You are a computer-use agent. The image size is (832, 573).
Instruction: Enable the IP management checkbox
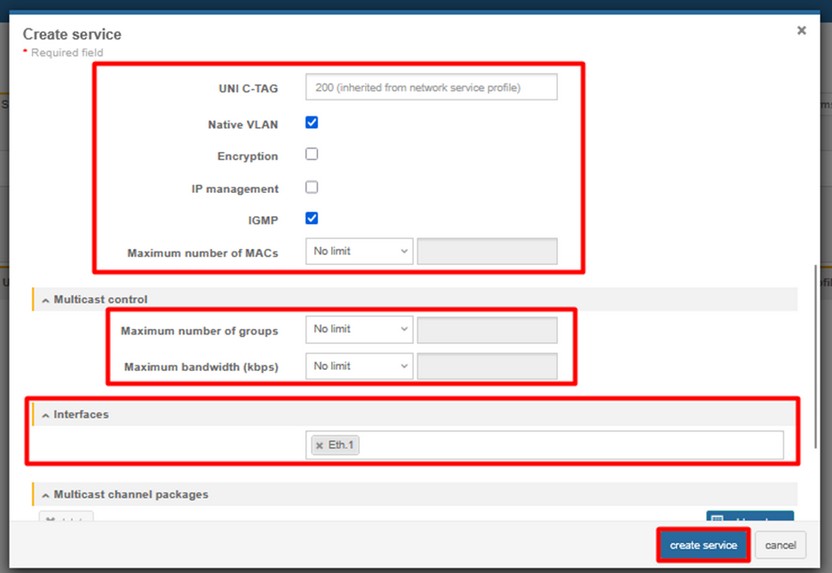coord(312,187)
